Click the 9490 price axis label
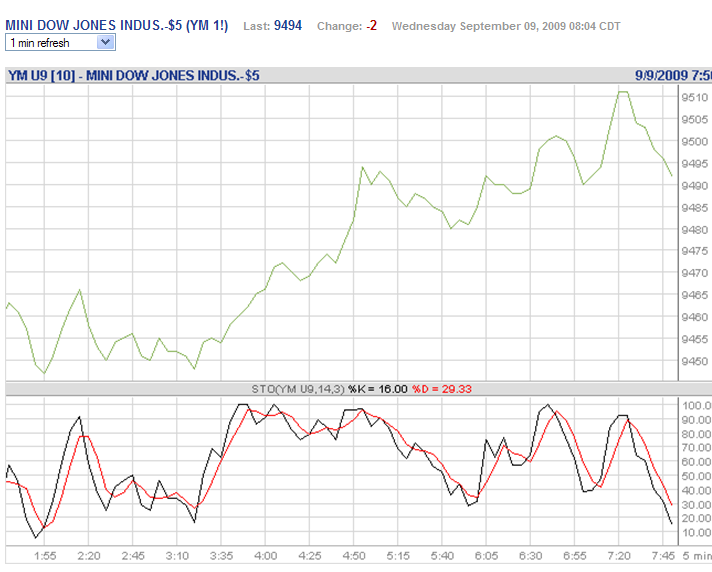712x572 pixels. point(695,186)
